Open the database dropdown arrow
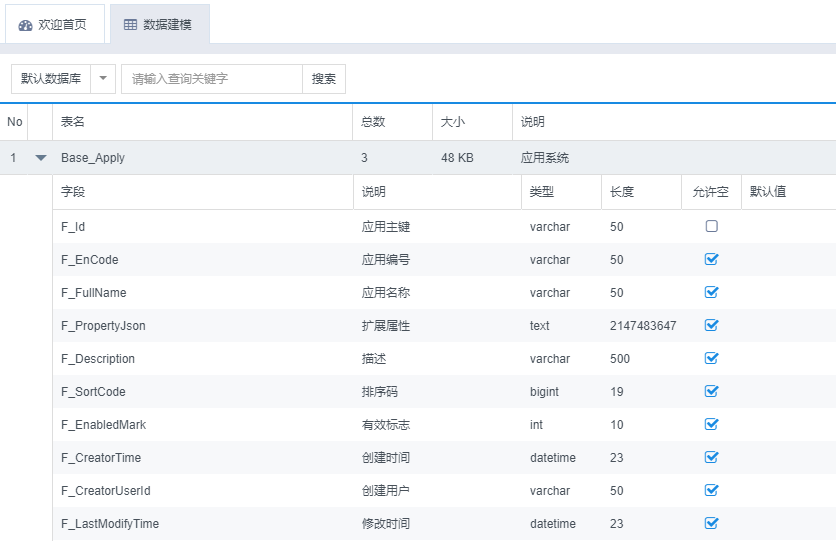The image size is (836, 541). pos(103,79)
